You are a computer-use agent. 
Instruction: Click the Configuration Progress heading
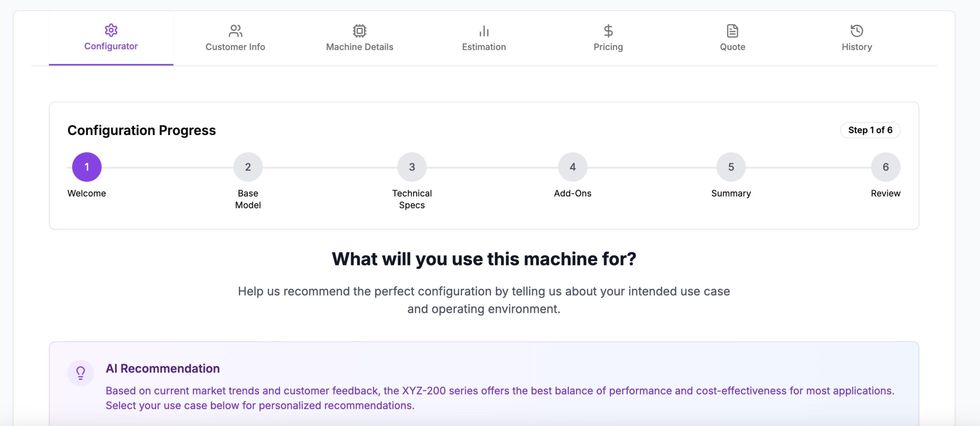tap(142, 130)
